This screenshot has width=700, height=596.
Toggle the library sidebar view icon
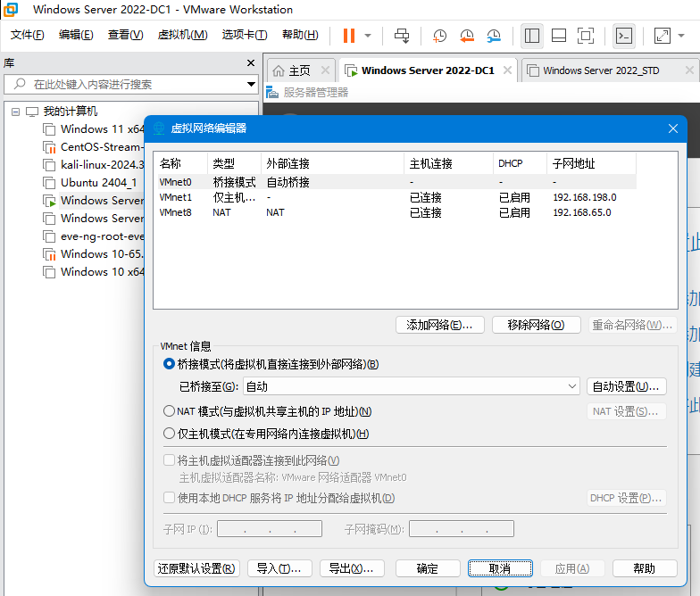coord(532,36)
